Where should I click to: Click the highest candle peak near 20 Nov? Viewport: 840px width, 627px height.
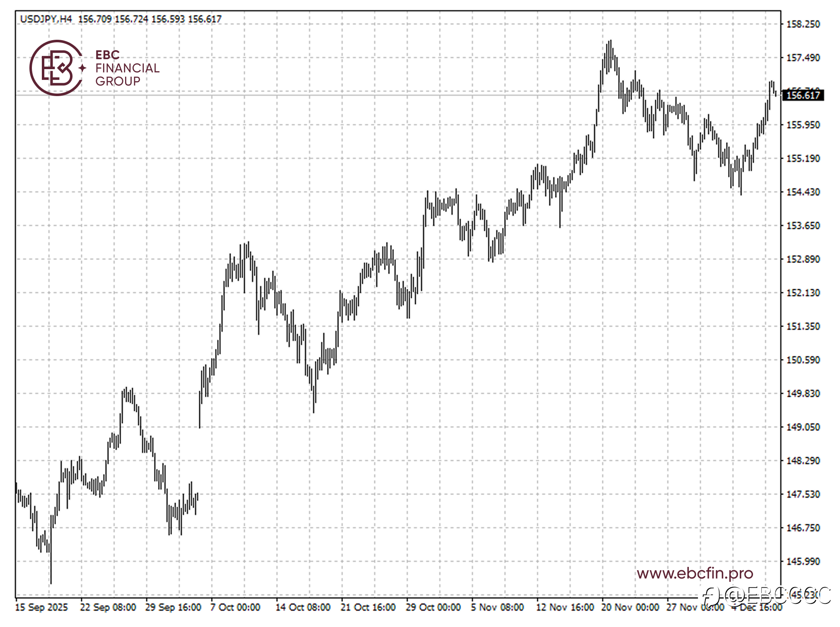tap(610, 41)
